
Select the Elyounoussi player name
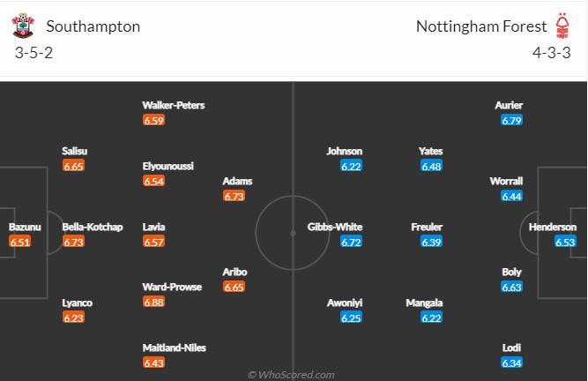click(x=168, y=166)
